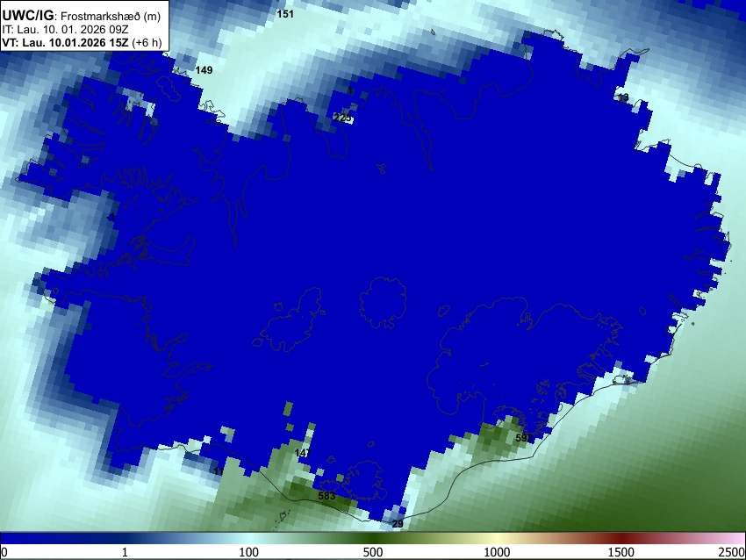Click the color scale label '1000'
746x560 pixels.
click(497, 552)
